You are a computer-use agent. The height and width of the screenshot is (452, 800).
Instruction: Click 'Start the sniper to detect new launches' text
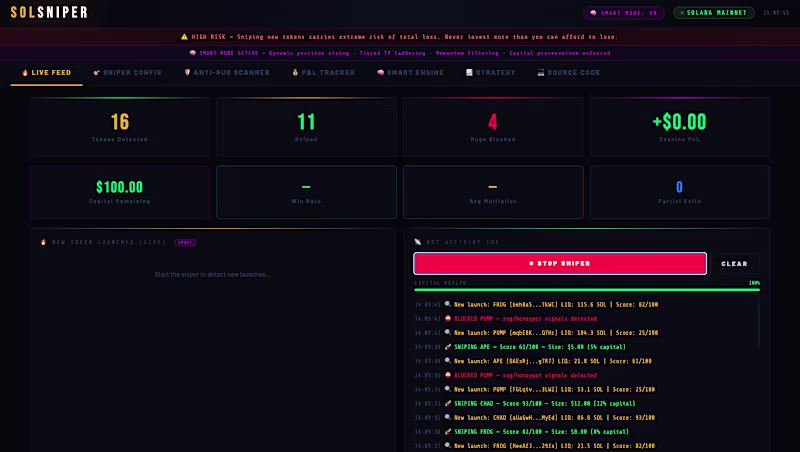pos(212,274)
